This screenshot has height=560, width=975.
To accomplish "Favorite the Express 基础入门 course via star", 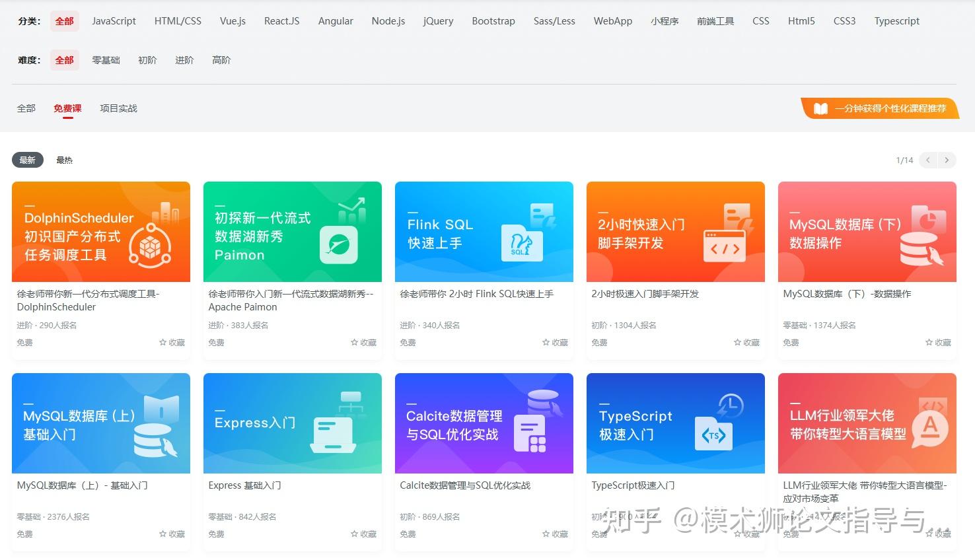I will pyautogui.click(x=355, y=534).
